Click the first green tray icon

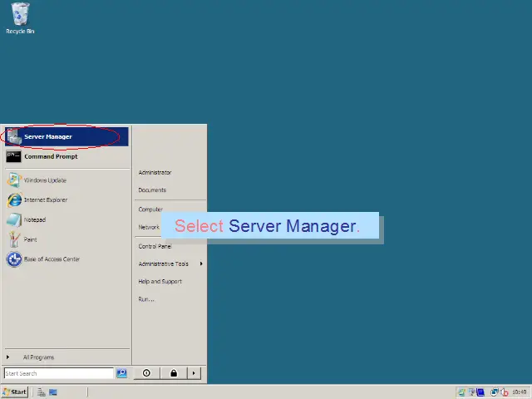[x=461, y=392]
